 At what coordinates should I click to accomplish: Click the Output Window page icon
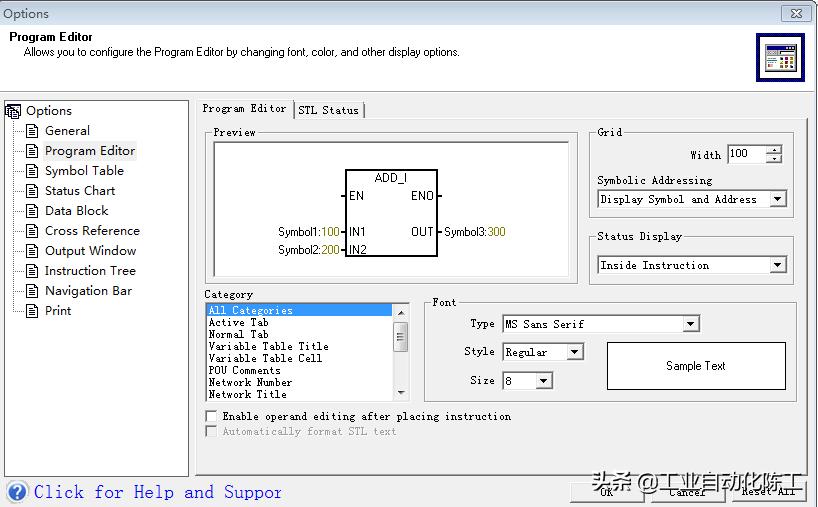[x=33, y=251]
